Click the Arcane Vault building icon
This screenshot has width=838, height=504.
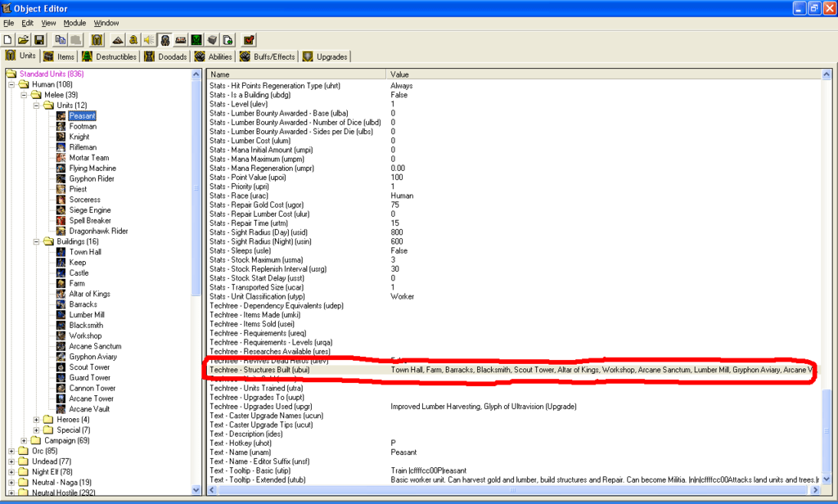tap(61, 409)
